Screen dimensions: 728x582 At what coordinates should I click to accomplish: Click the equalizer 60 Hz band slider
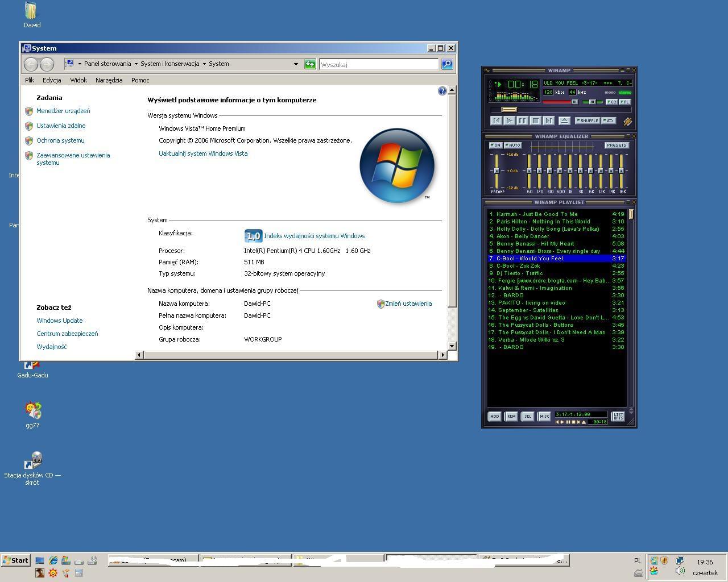point(529,171)
